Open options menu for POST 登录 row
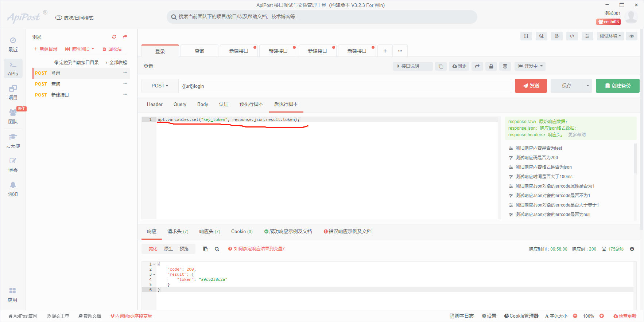The width and height of the screenshot is (644, 322). [125, 73]
